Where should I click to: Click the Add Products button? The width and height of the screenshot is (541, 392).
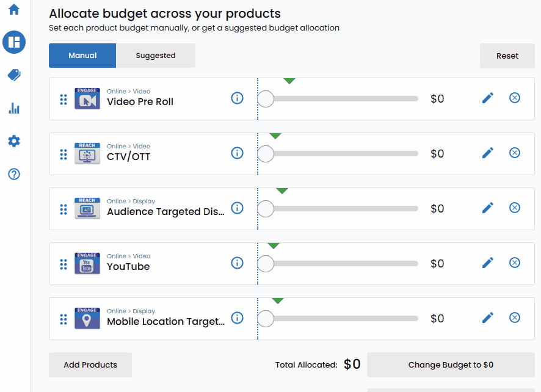[90, 365]
